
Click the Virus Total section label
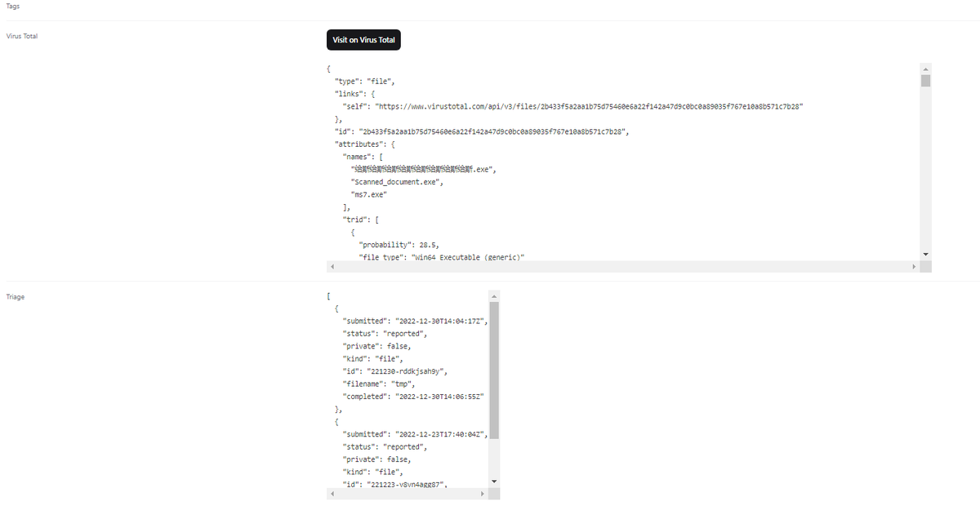coord(22,36)
